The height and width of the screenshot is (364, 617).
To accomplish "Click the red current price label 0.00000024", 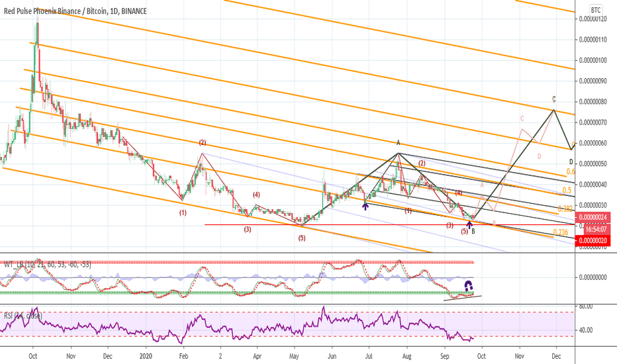I will pos(593,217).
